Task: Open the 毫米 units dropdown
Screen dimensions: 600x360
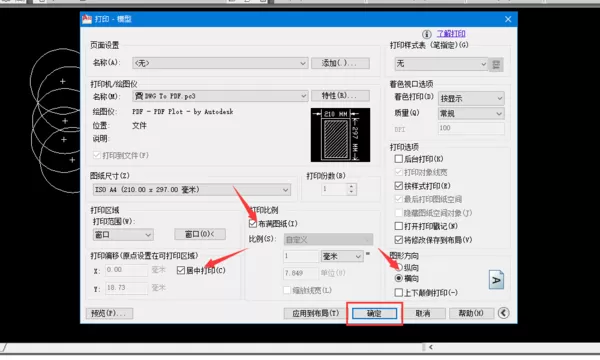Action: pos(342,256)
